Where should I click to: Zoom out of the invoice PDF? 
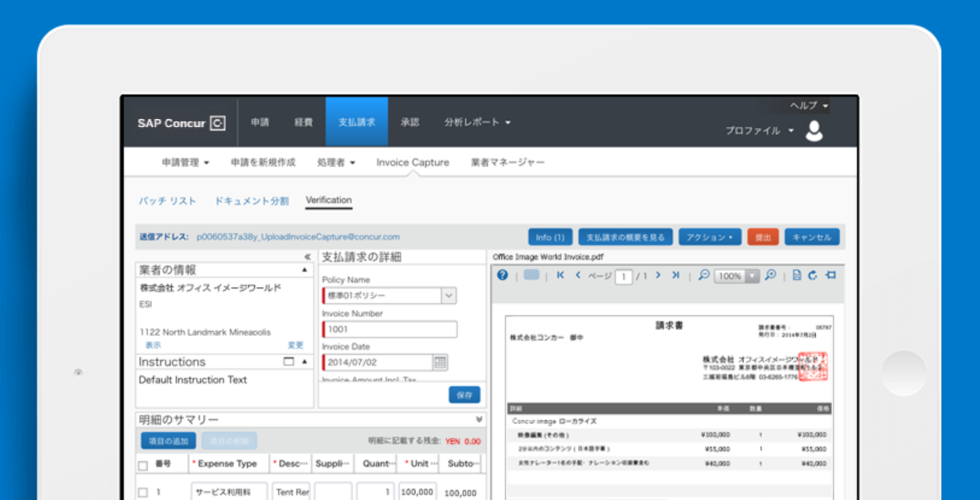pos(703,276)
